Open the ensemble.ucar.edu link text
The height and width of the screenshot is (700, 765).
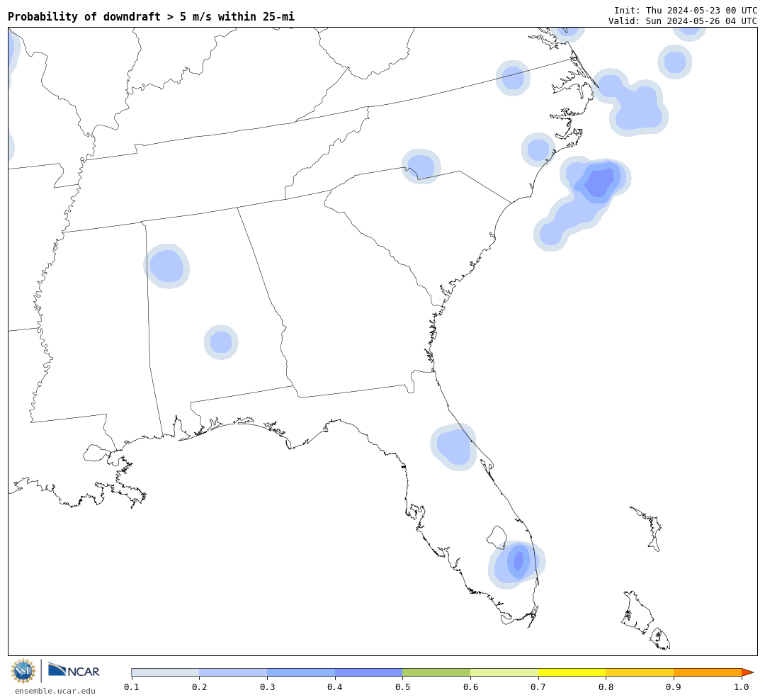point(55,691)
